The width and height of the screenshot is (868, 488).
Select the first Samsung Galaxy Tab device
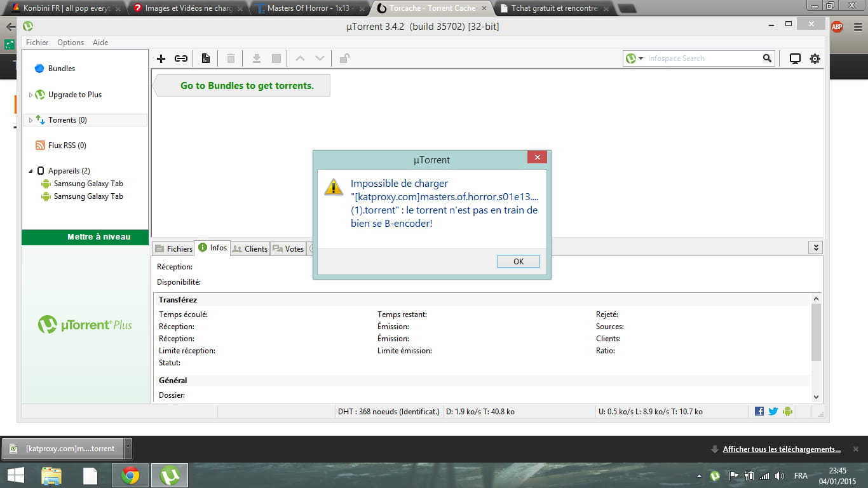[x=88, y=184]
